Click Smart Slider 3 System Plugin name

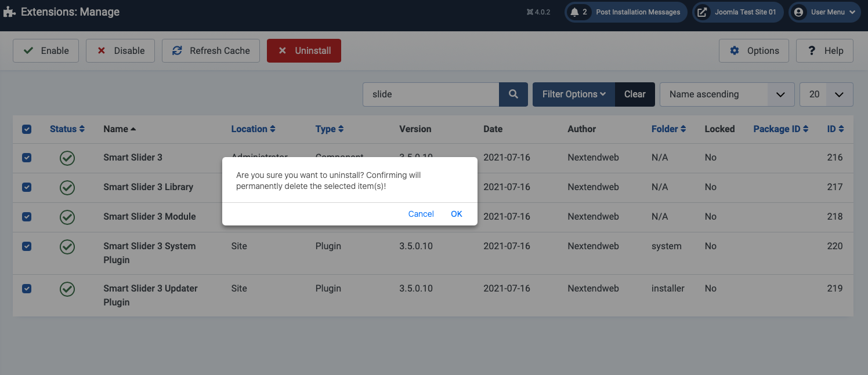[x=149, y=253]
